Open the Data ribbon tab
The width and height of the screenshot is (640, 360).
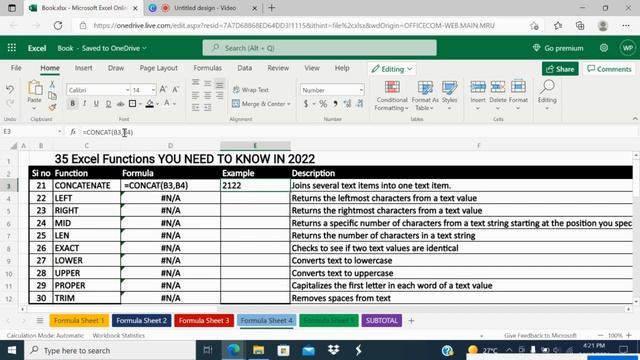coord(244,68)
